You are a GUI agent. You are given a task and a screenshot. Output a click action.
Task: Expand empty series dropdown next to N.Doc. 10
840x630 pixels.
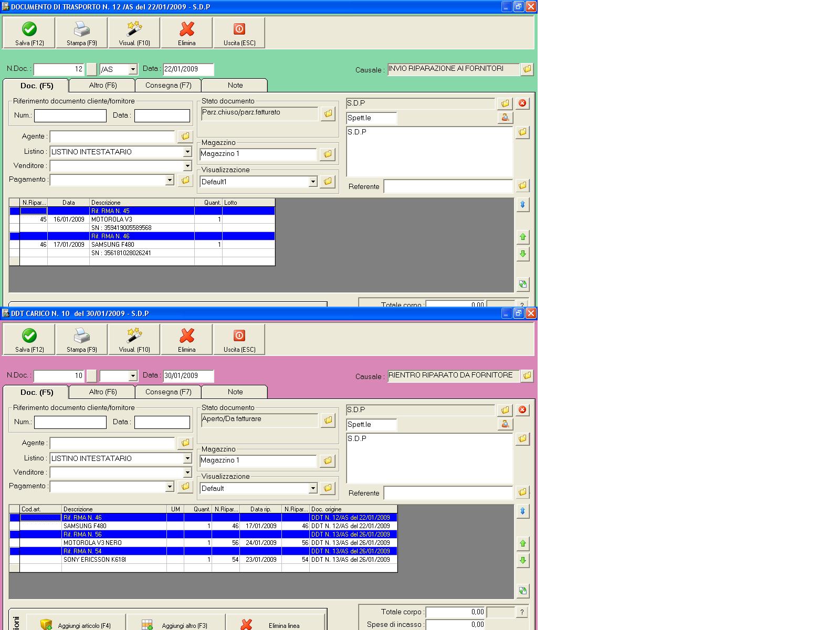(133, 376)
